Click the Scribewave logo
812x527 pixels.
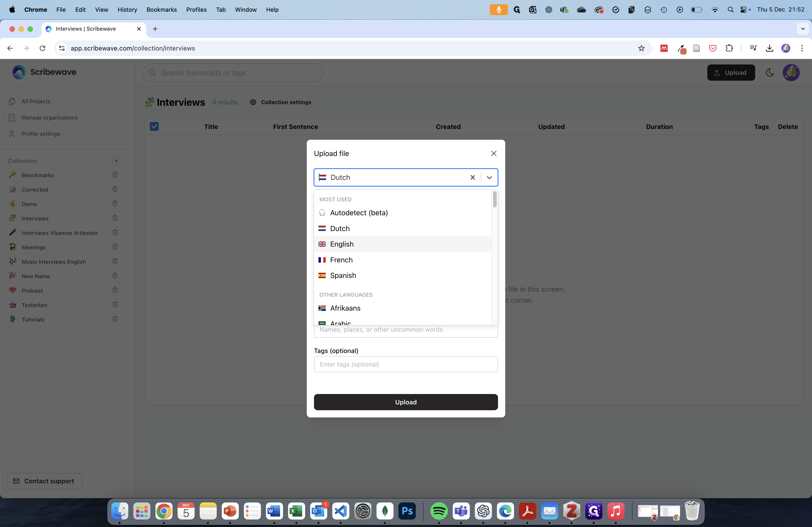[x=44, y=72]
